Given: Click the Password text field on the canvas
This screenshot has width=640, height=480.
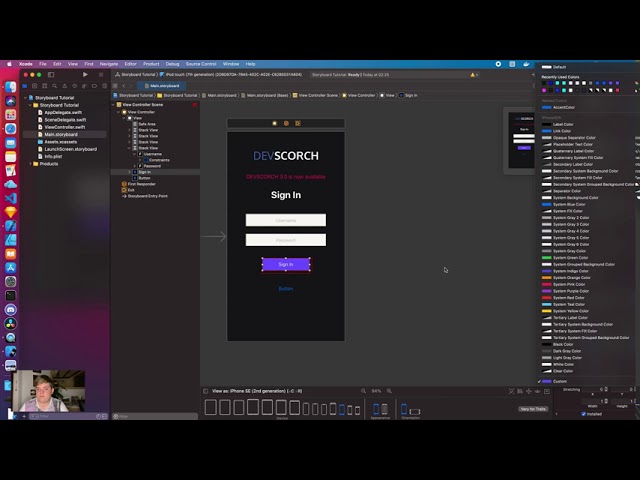Looking at the screenshot, I should 286,240.
